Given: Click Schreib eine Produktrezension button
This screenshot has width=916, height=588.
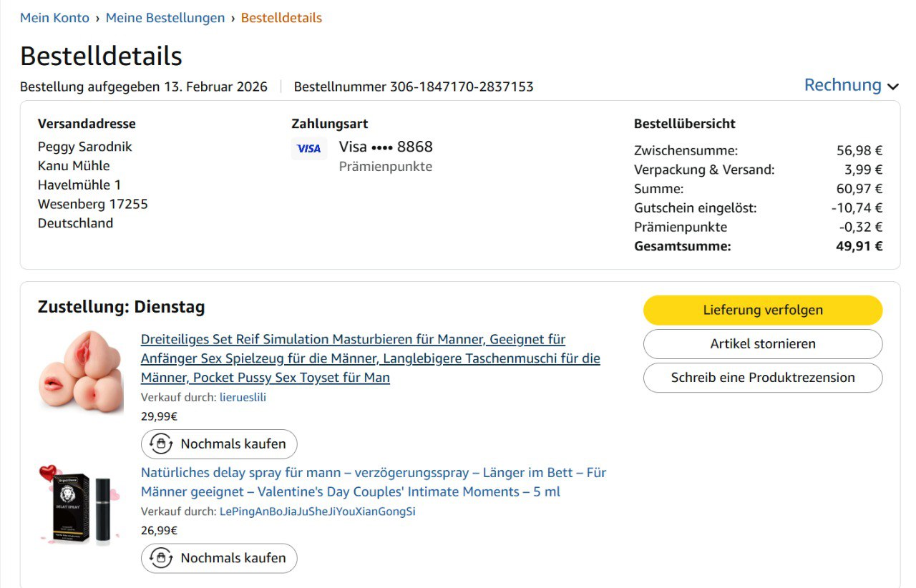Looking at the screenshot, I should click(x=763, y=378).
